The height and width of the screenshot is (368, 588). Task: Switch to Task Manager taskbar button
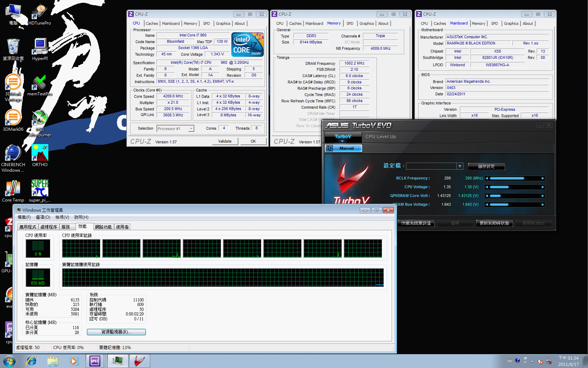(118, 361)
